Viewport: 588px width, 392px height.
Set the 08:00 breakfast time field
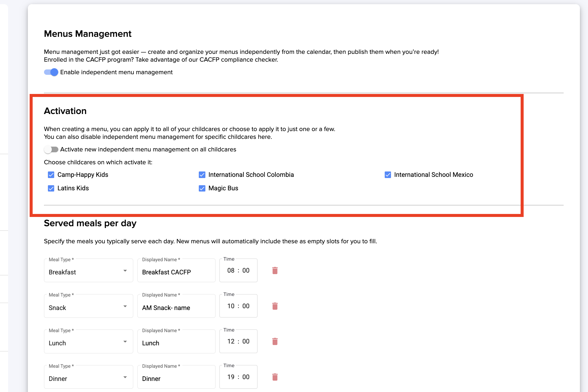[238, 271]
